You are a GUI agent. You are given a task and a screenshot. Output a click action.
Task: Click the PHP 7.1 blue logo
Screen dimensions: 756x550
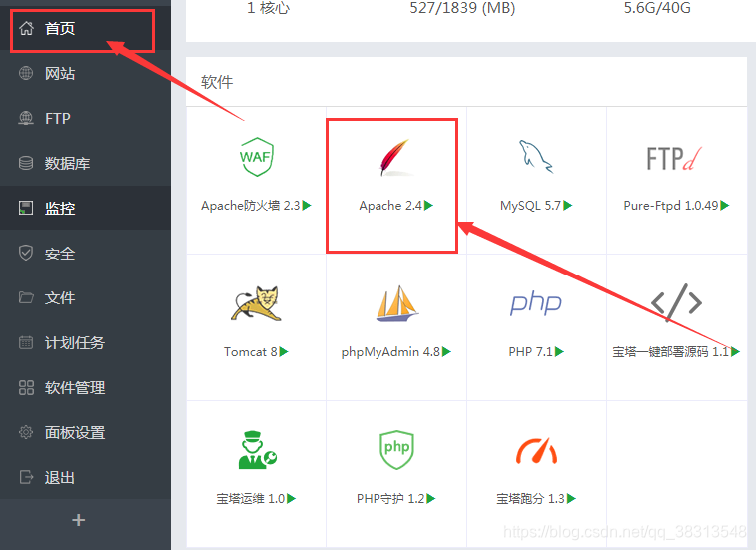pyautogui.click(x=536, y=303)
